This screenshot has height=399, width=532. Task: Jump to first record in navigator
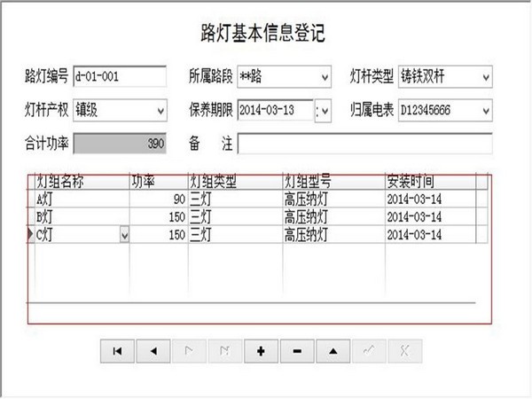click(x=117, y=351)
